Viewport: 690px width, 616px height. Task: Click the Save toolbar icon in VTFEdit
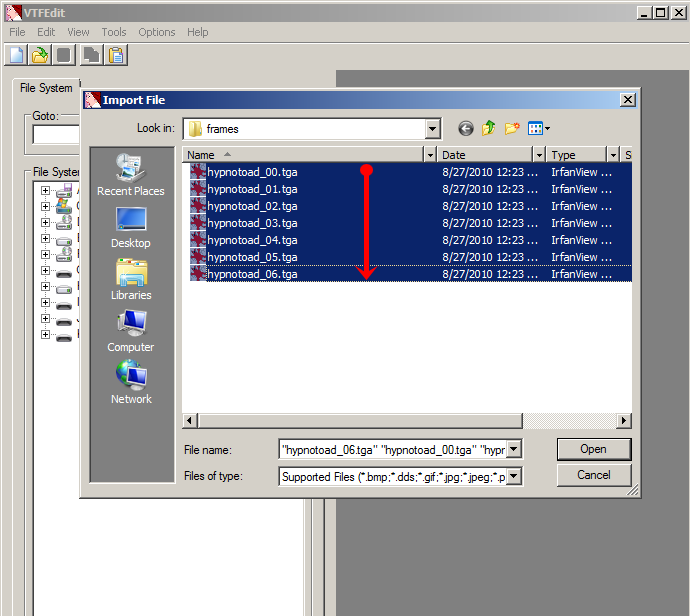pyautogui.click(x=64, y=55)
